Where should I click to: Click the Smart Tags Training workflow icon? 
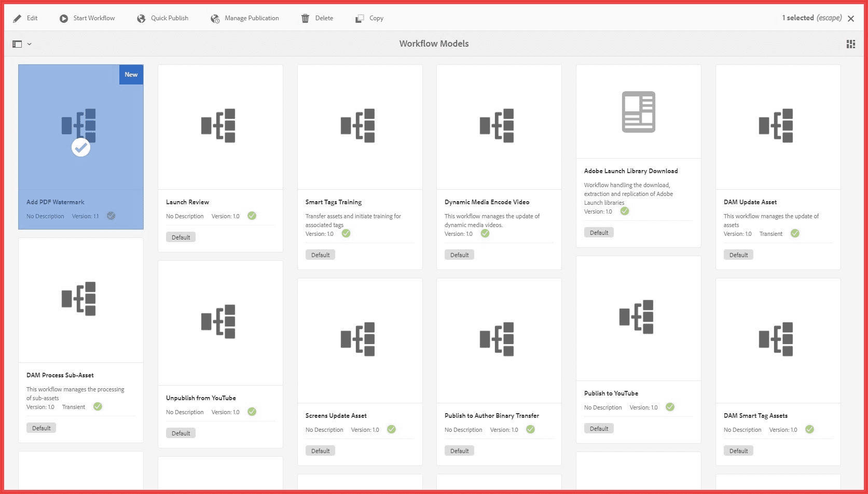pyautogui.click(x=357, y=125)
